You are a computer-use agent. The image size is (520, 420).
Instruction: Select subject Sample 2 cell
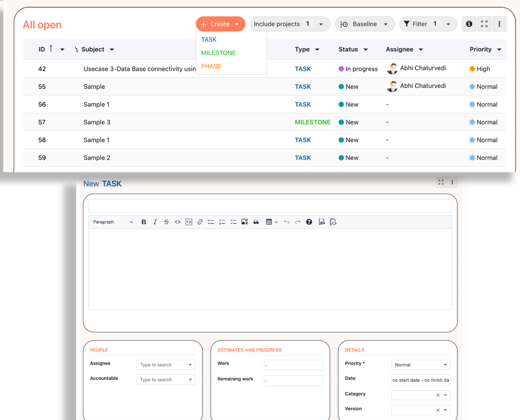pos(97,158)
